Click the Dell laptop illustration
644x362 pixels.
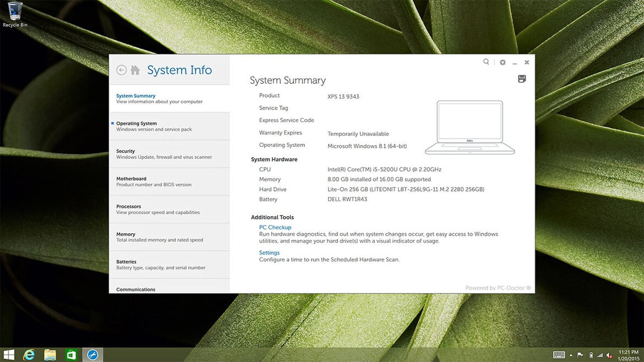click(x=470, y=127)
